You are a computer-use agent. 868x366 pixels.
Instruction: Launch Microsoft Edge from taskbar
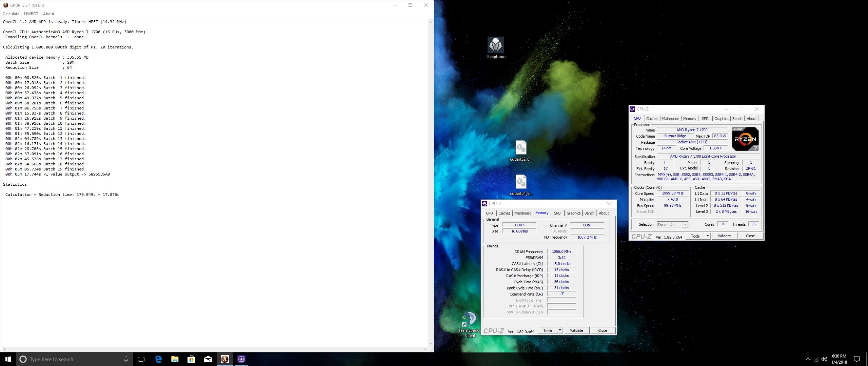pyautogui.click(x=158, y=359)
